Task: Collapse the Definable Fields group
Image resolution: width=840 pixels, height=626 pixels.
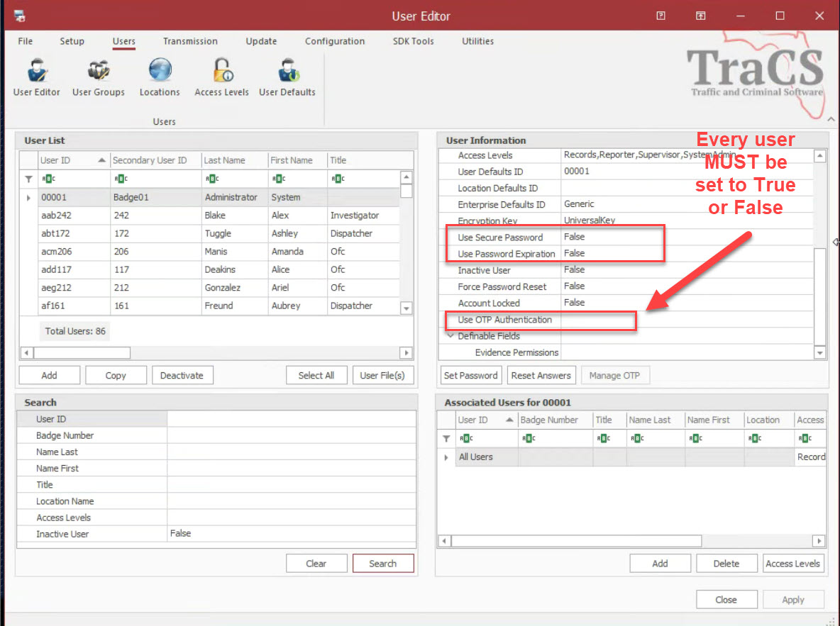Action: [x=451, y=336]
